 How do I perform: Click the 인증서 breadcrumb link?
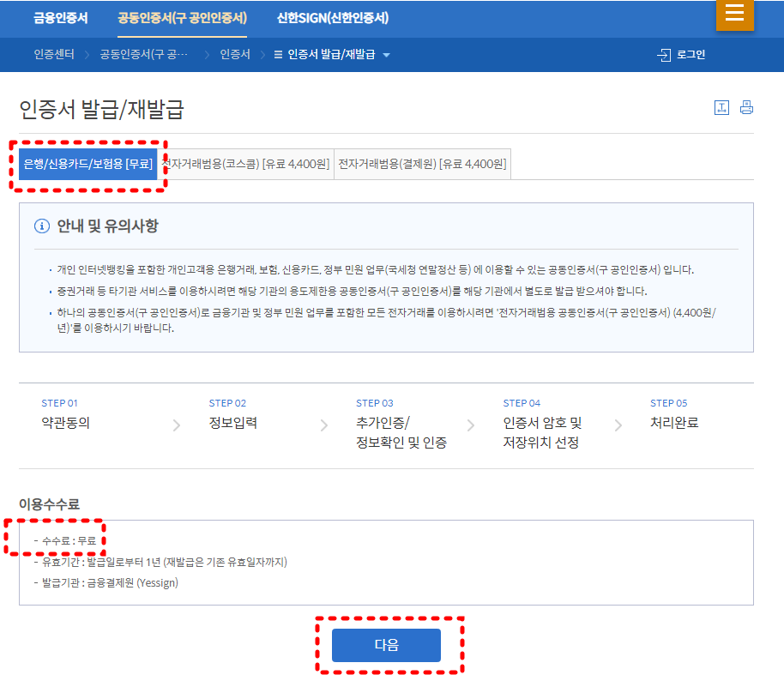pyautogui.click(x=235, y=55)
